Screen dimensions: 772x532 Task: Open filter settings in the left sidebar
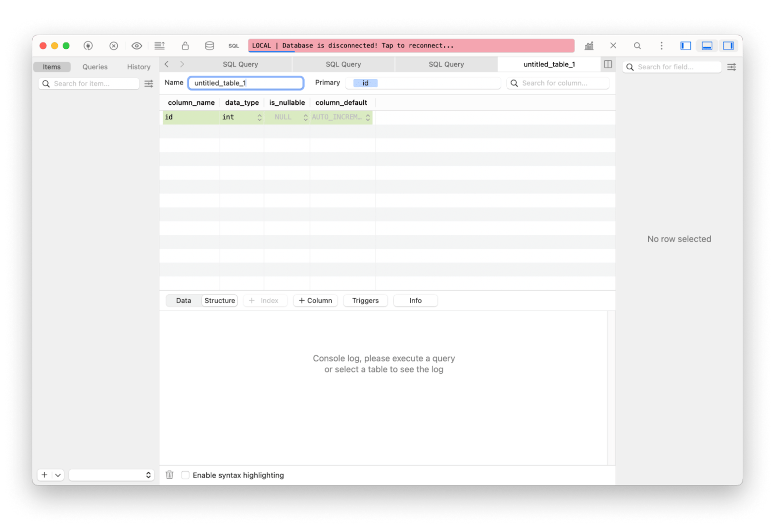[x=148, y=84]
